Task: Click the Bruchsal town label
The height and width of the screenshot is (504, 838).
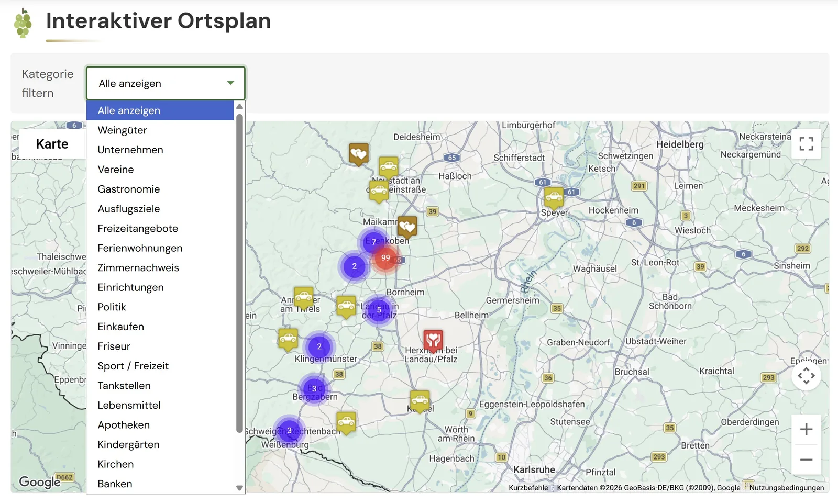Action: click(632, 372)
